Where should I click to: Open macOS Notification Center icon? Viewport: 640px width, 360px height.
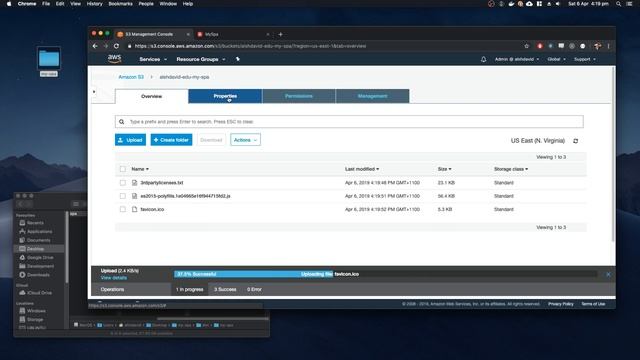click(629, 4)
